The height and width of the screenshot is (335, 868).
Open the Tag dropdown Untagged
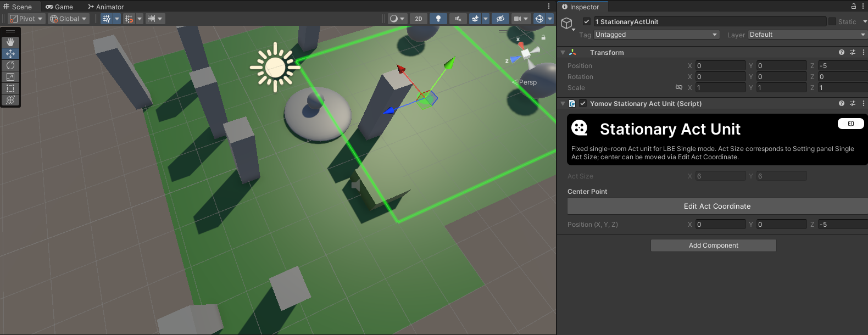coord(656,35)
